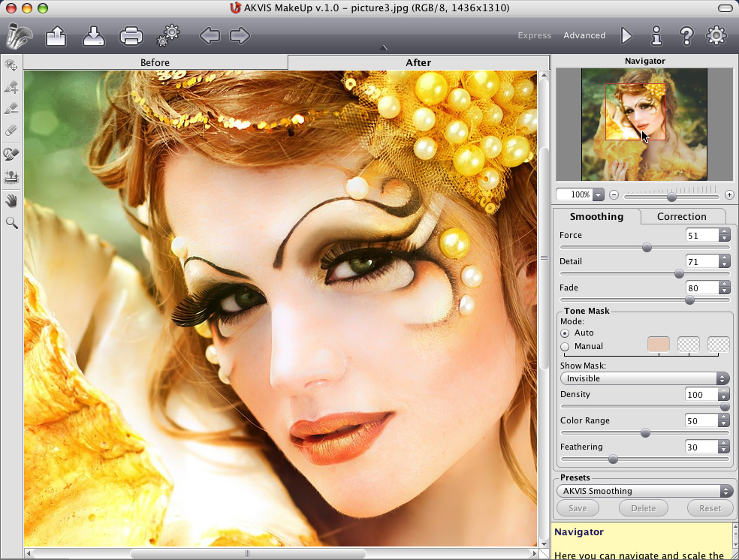
Task: Expand the AKVIS Smoothing presets dropdown
Action: [x=644, y=491]
